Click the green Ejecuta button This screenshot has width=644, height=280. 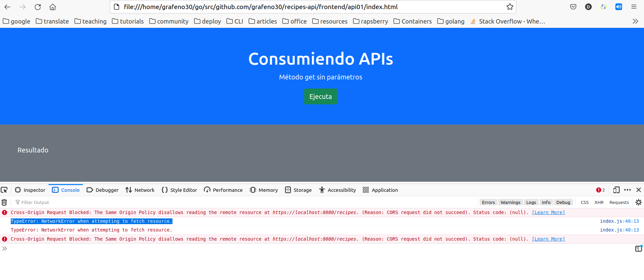click(321, 97)
